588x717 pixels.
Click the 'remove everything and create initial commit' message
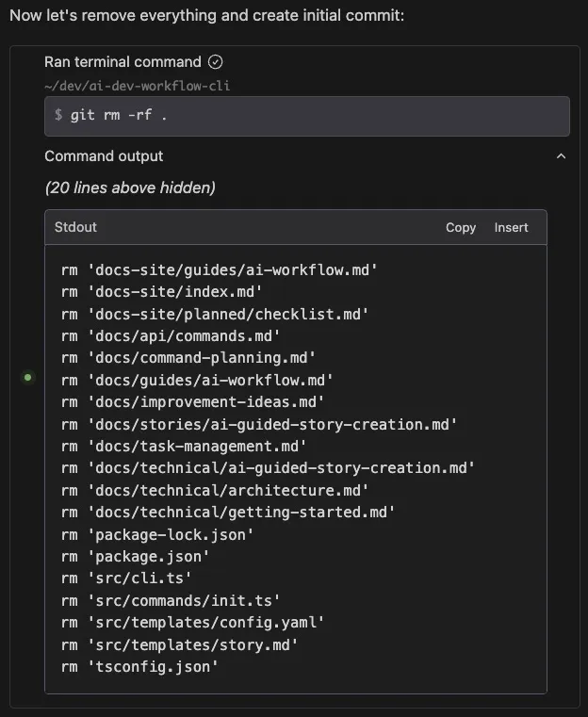coord(206,16)
